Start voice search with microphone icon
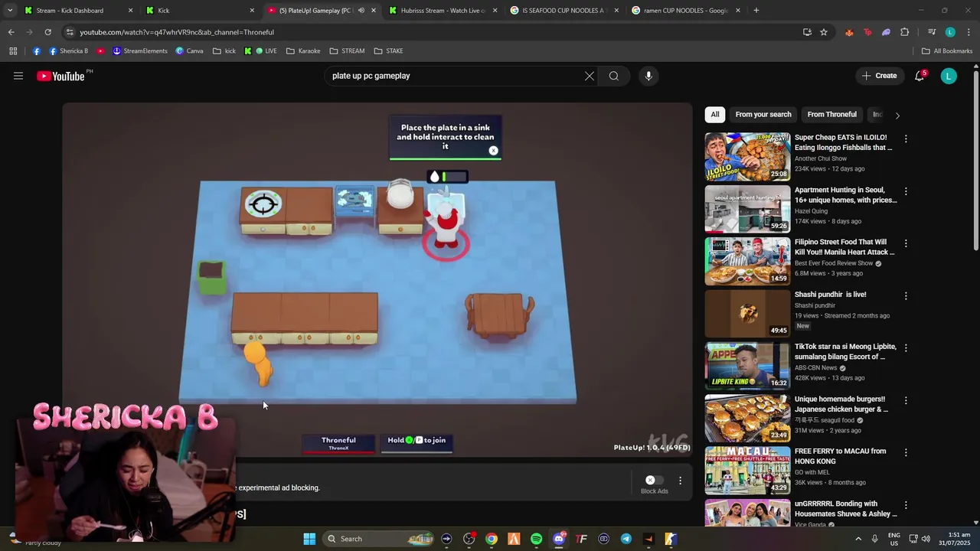Viewport: 980px width, 551px height. point(648,76)
